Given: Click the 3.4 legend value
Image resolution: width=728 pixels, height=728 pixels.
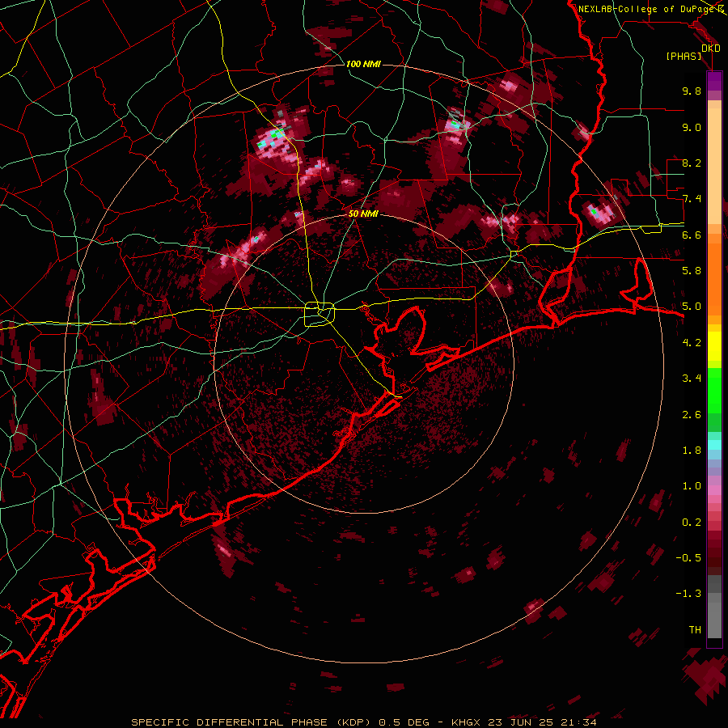Looking at the screenshot, I should [x=692, y=379].
